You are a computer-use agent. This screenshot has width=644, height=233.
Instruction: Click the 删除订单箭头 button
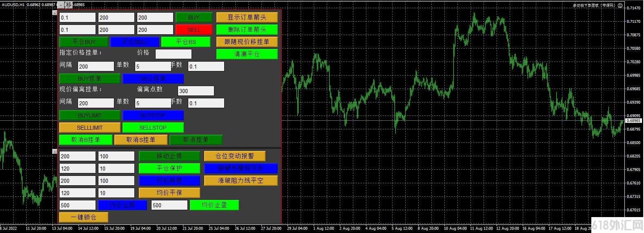click(x=247, y=29)
